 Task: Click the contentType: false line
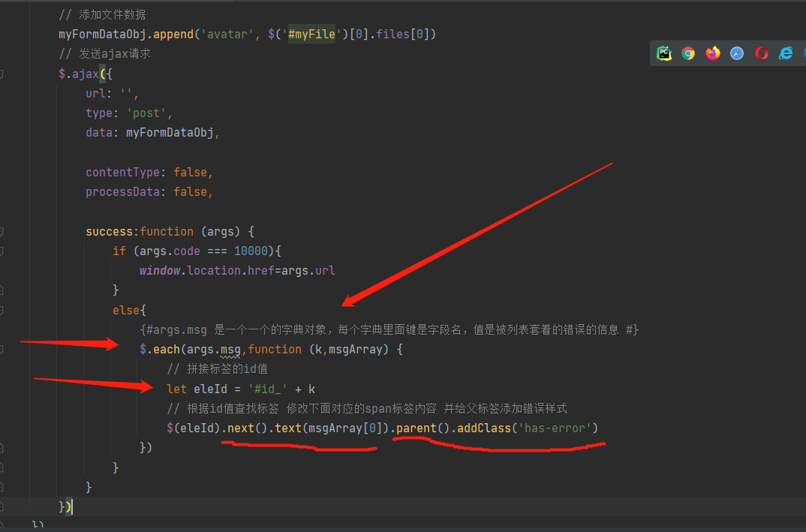(149, 172)
